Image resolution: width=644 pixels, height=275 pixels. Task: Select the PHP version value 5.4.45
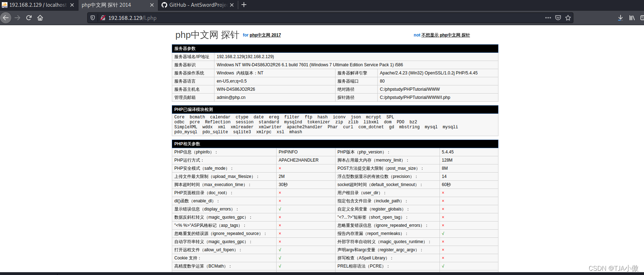[448, 152]
